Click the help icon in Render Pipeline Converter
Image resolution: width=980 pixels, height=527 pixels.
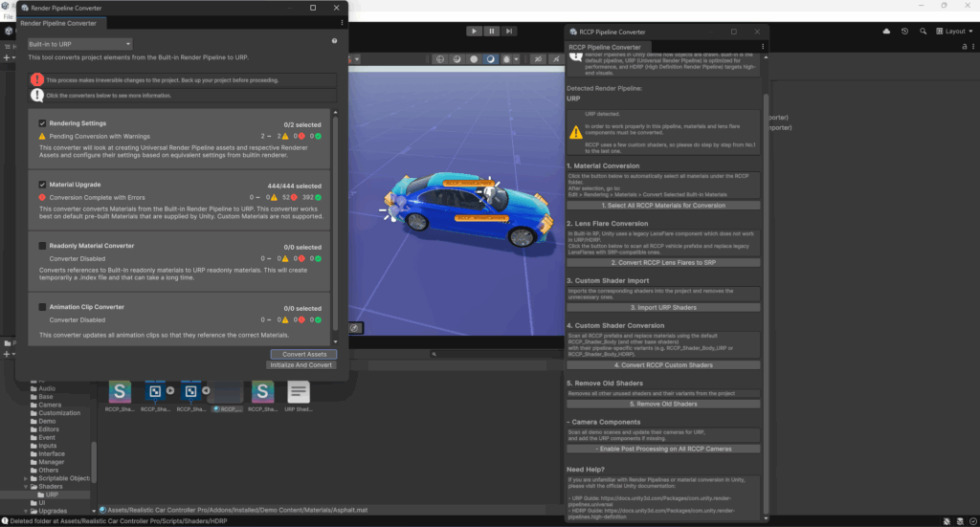pos(334,42)
